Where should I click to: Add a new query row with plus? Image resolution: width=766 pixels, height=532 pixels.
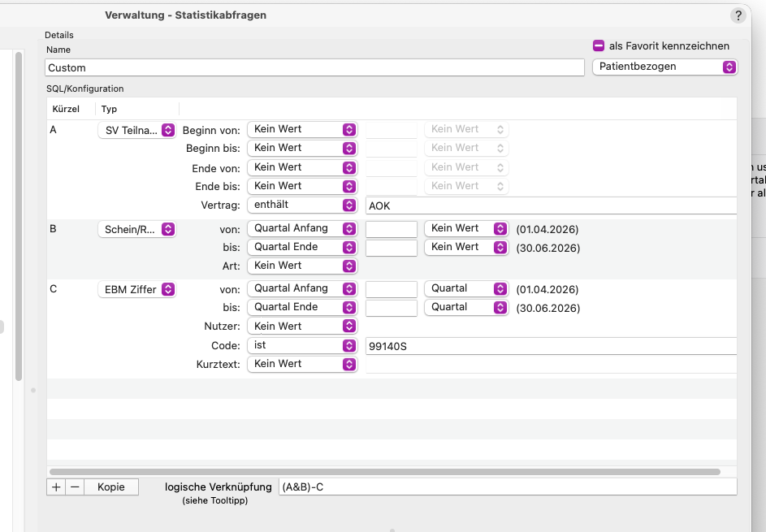[x=56, y=487]
